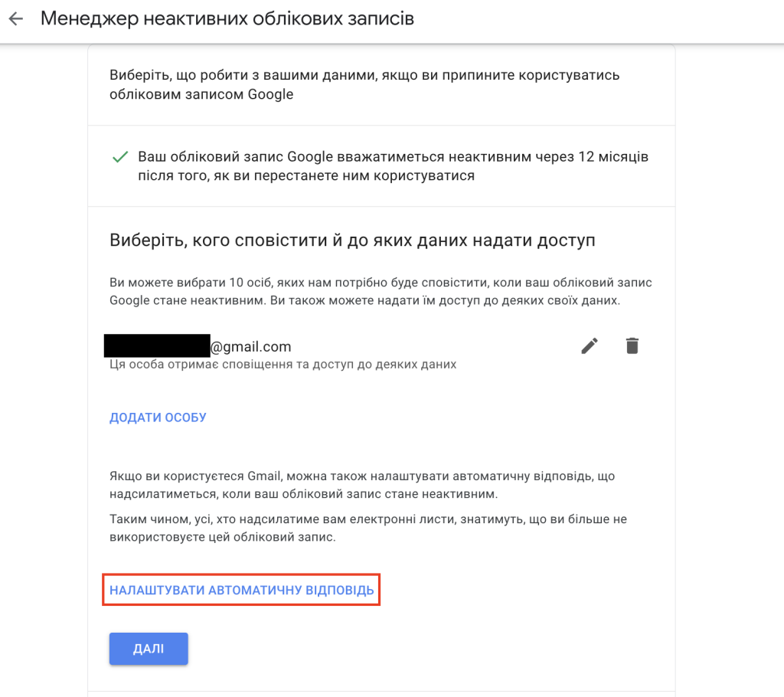Click the line використовуєте цей обліковий запис
784x697 pixels.
(x=223, y=537)
